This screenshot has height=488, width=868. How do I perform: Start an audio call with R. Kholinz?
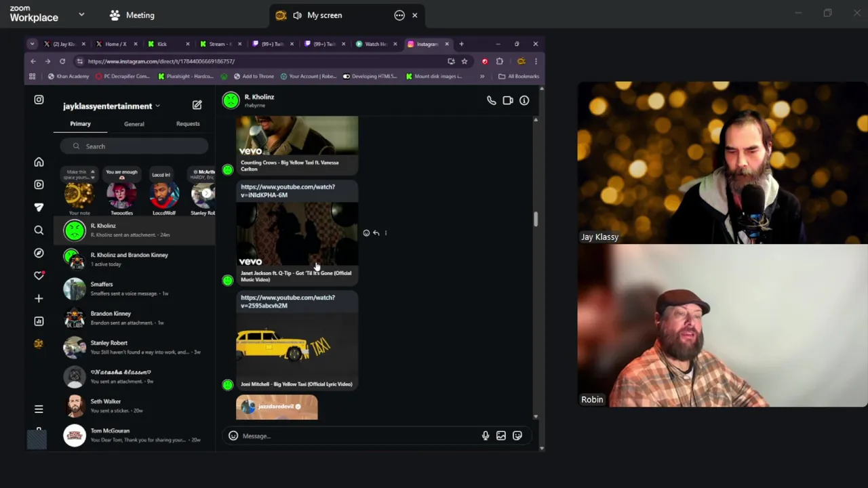pyautogui.click(x=491, y=100)
